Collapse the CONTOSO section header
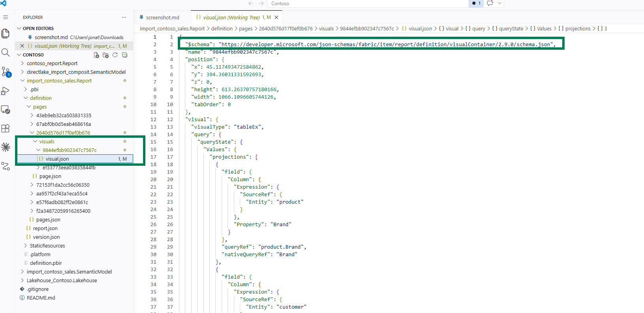This screenshot has width=644, height=313. coord(19,55)
